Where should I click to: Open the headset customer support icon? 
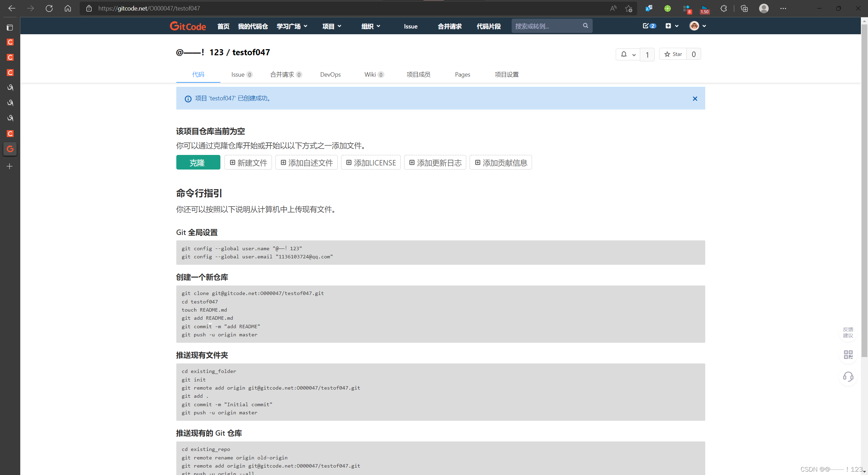848,377
